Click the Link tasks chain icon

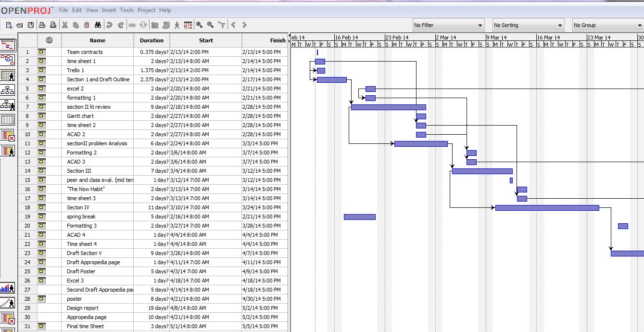tap(132, 25)
